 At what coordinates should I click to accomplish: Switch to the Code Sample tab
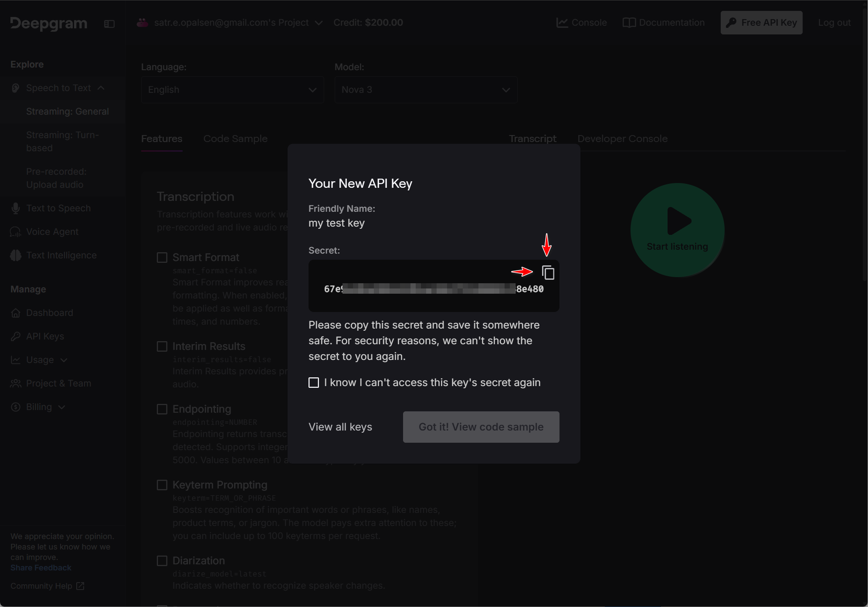coord(235,139)
